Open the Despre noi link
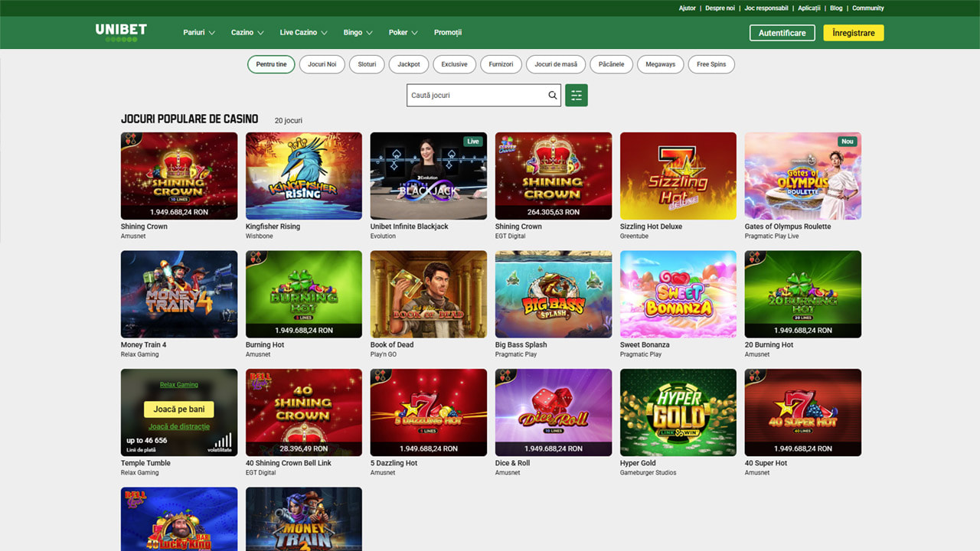Image resolution: width=980 pixels, height=551 pixels. click(720, 8)
